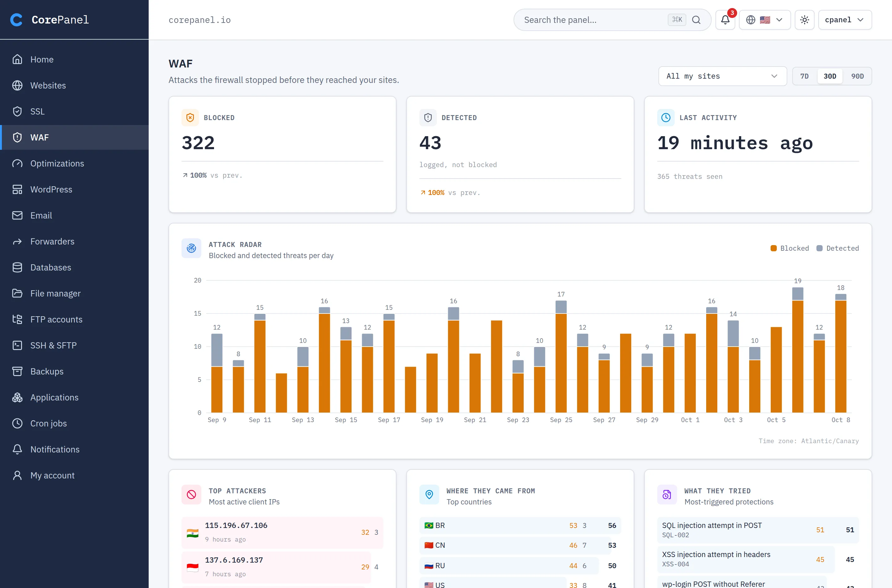Select attacker IP 115.196.67.106 row

[282, 533]
